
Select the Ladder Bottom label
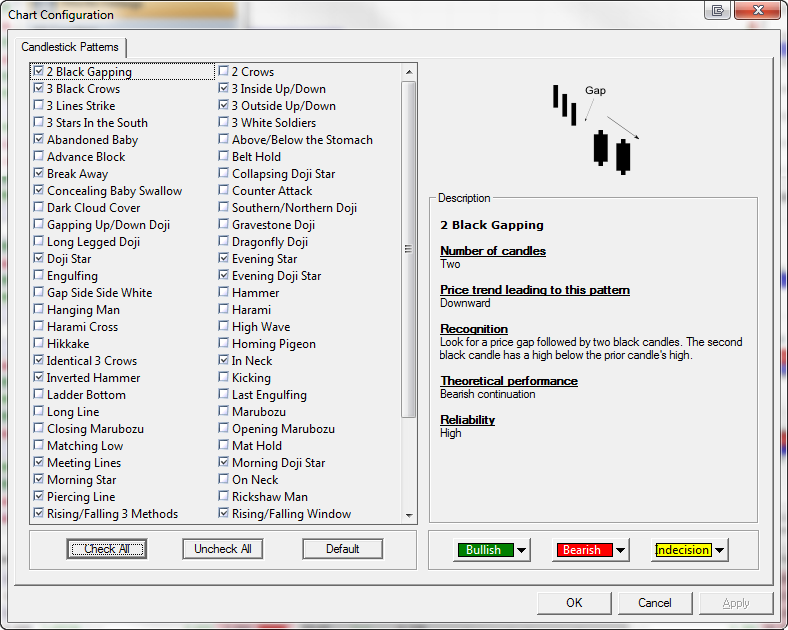tap(86, 395)
